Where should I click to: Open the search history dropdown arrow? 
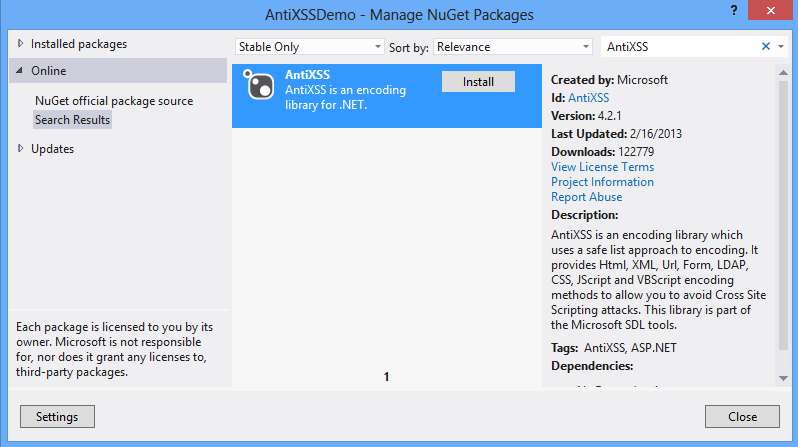click(x=781, y=47)
